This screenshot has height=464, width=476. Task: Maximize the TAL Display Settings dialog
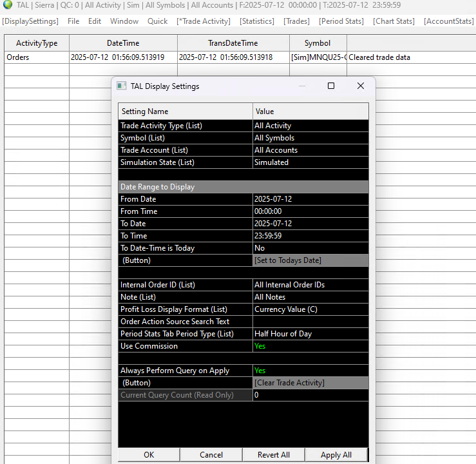331,86
